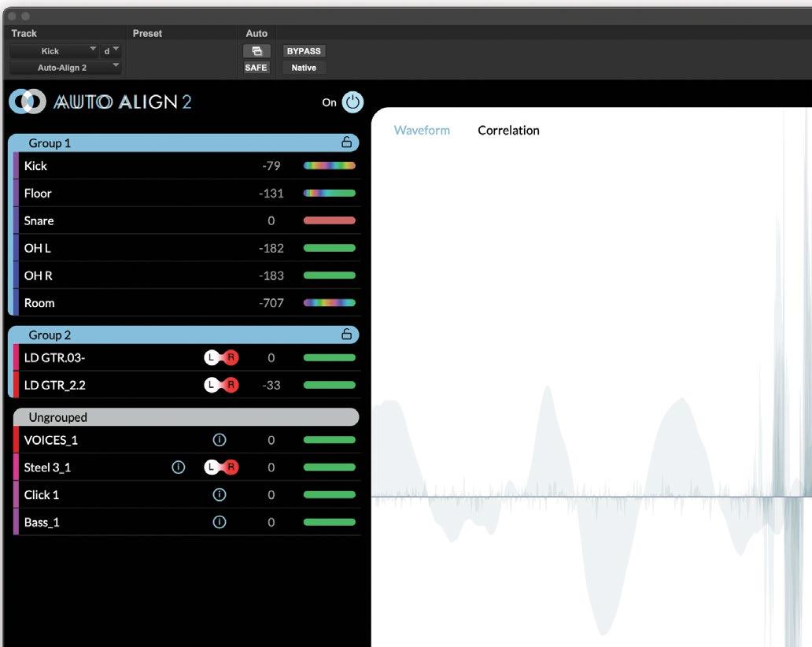Click the Auto Align 2 logo icon
The width and height of the screenshot is (812, 647).
point(28,102)
